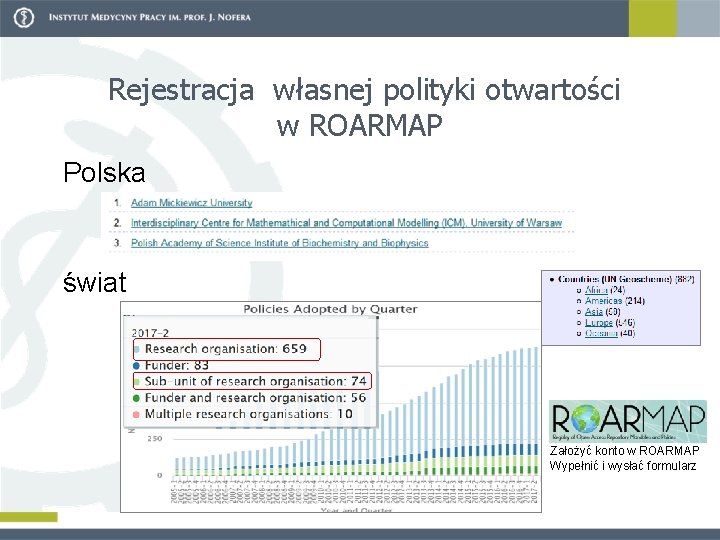Click 'Instytut Medycyny Pracy' header text
The image size is (720, 540).
[x=149, y=18]
